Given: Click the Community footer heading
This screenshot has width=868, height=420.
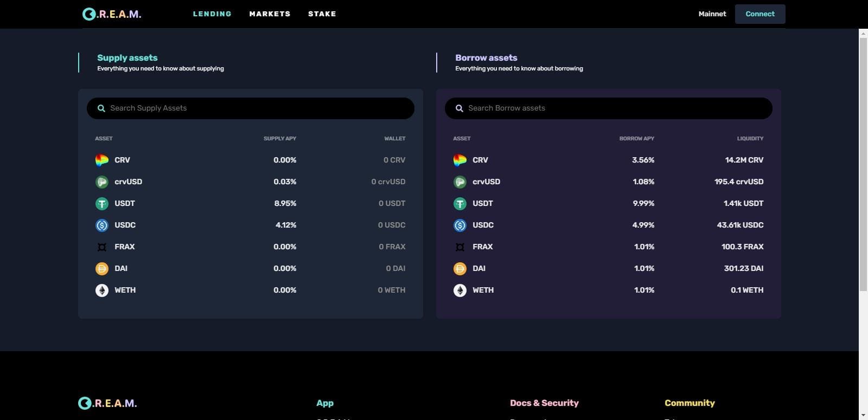Looking at the screenshot, I should [690, 403].
